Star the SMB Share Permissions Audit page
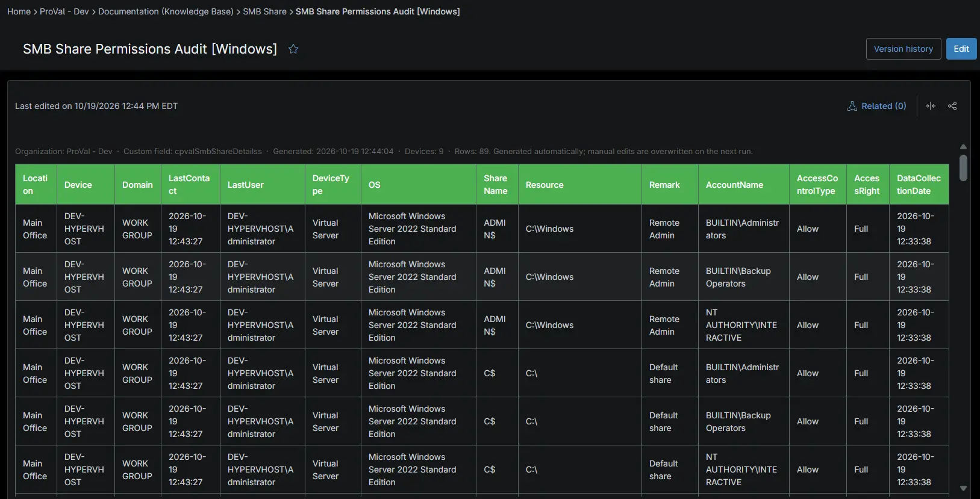 293,49
